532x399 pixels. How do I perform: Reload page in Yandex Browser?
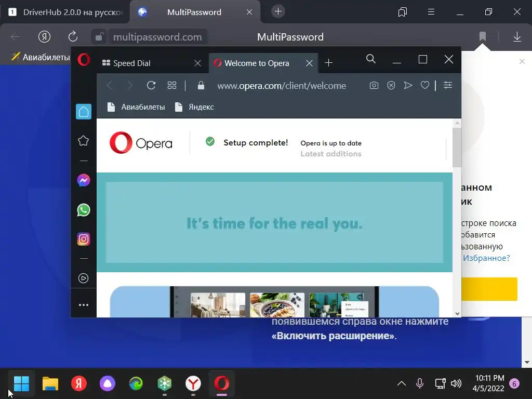click(73, 36)
